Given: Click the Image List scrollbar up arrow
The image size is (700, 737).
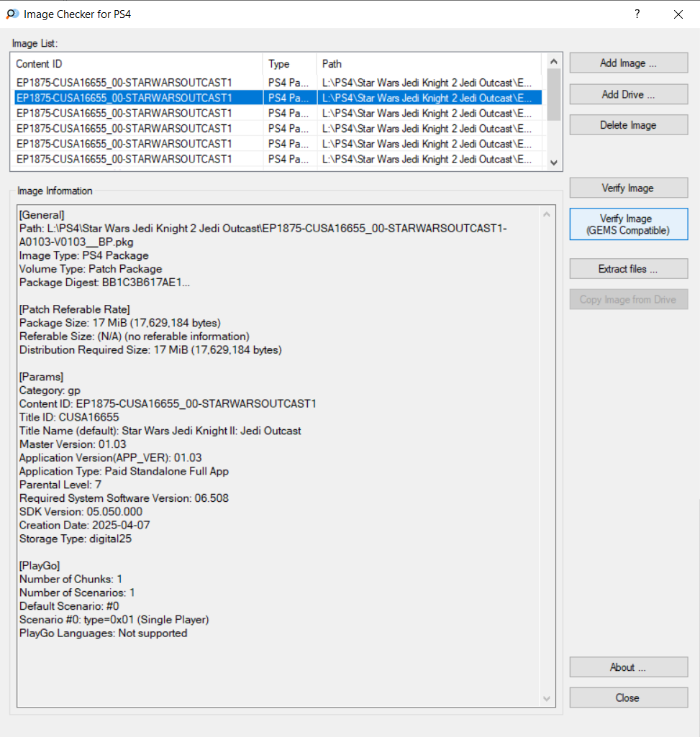Looking at the screenshot, I should 553,62.
